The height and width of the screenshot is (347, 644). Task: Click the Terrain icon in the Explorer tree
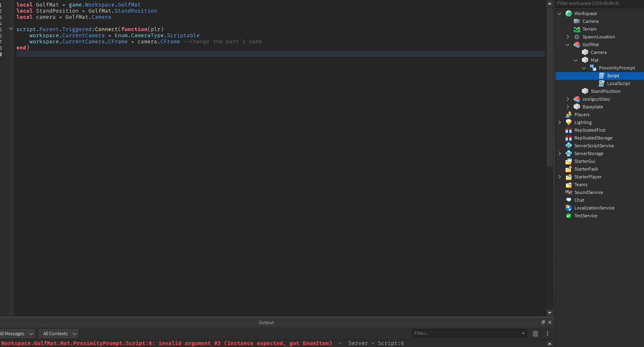coord(577,29)
